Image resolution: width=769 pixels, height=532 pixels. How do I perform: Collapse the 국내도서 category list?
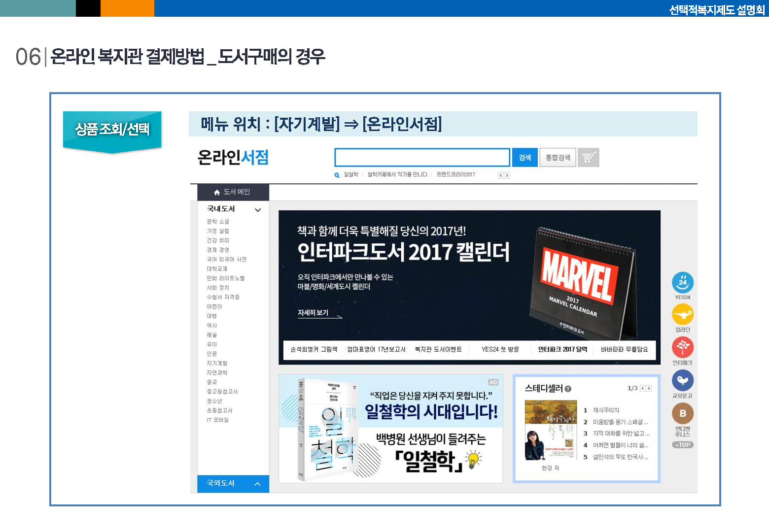258,210
